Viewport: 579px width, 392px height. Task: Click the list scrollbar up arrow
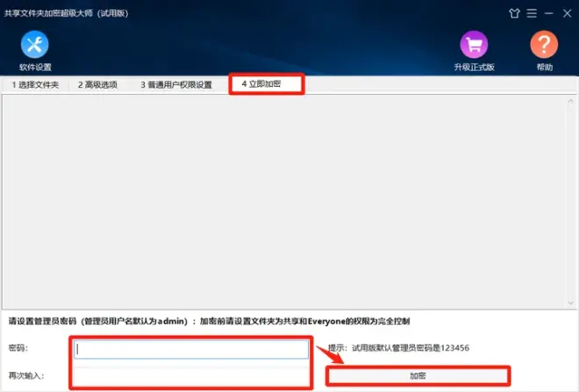pos(571,101)
